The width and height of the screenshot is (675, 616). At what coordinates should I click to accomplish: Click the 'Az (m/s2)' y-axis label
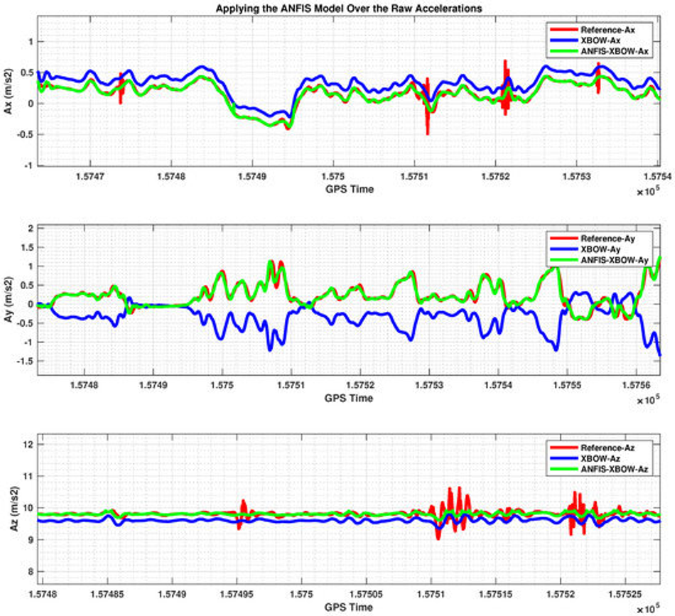pyautogui.click(x=14, y=509)
